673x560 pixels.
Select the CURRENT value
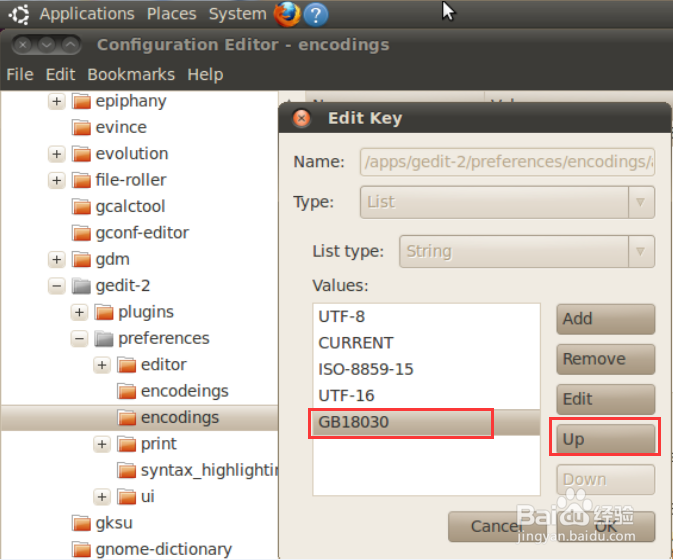pos(426,343)
